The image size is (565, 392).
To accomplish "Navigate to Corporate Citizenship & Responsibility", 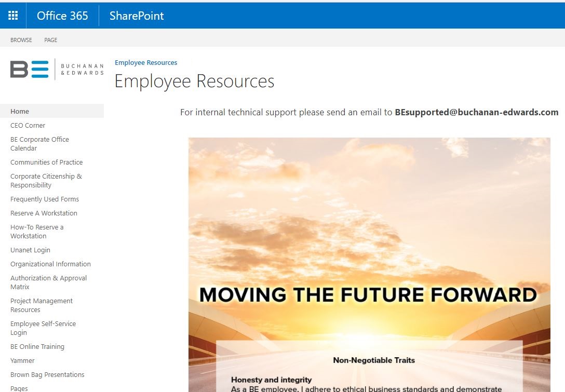I will pos(46,181).
